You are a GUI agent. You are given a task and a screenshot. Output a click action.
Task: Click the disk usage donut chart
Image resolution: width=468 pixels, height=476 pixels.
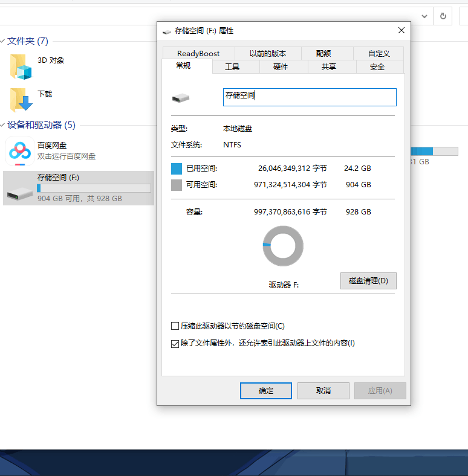pyautogui.click(x=283, y=246)
